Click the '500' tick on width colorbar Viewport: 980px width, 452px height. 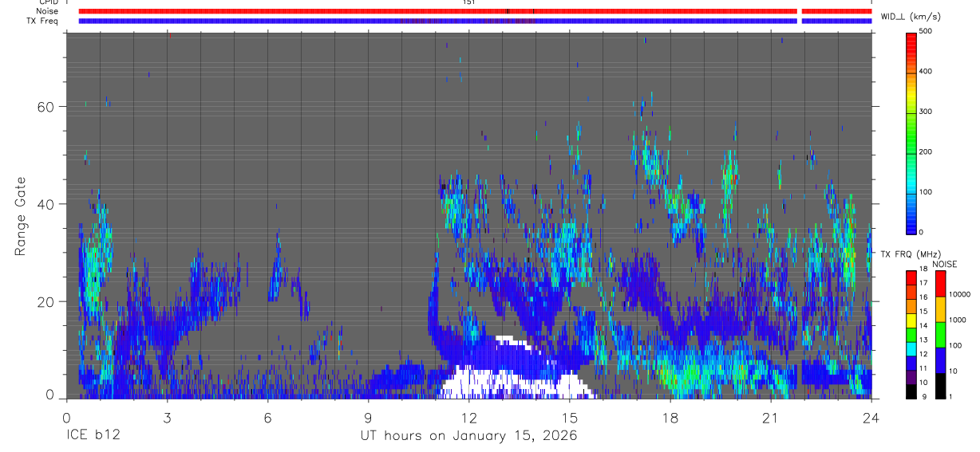tap(926, 31)
